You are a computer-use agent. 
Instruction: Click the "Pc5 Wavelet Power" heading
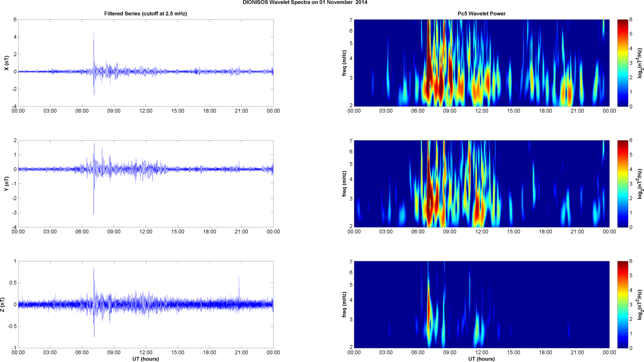point(481,14)
